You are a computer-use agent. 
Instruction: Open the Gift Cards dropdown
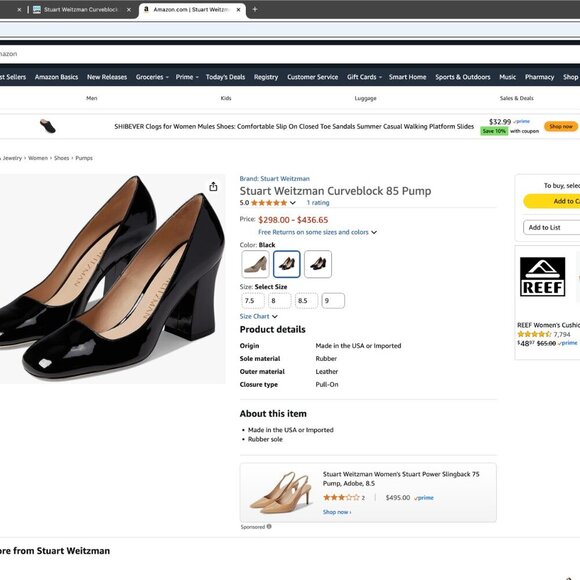364,77
